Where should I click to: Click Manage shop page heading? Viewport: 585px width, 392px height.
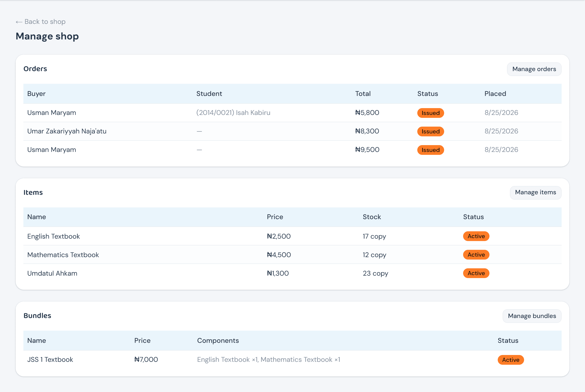click(47, 36)
